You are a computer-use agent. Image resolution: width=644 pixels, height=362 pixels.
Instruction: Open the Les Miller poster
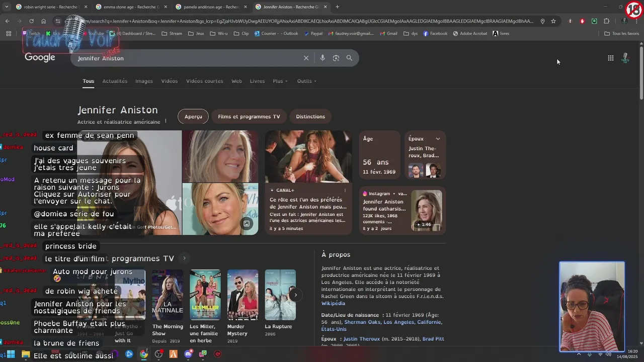[205, 295]
